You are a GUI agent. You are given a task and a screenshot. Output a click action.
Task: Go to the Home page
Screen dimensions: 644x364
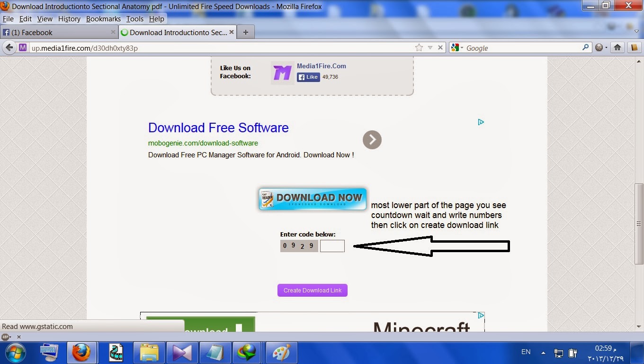617,47
